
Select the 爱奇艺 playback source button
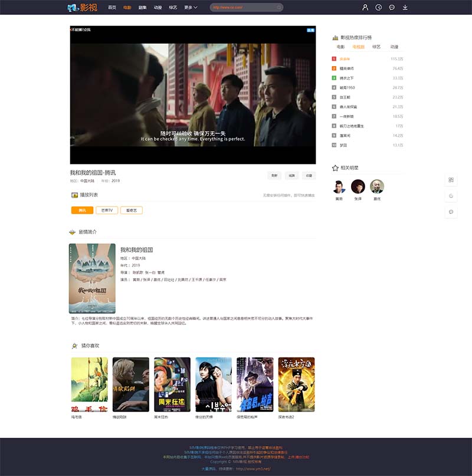pos(132,211)
